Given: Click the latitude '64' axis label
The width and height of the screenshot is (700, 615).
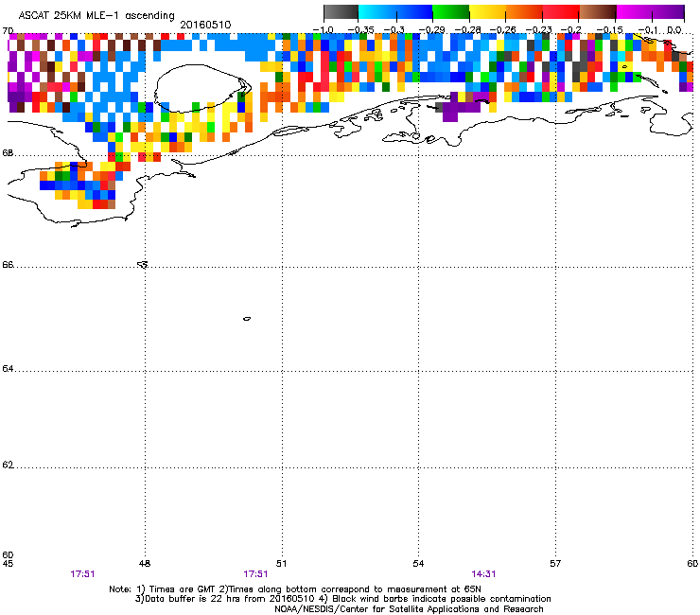Looking at the screenshot, I should point(8,369).
